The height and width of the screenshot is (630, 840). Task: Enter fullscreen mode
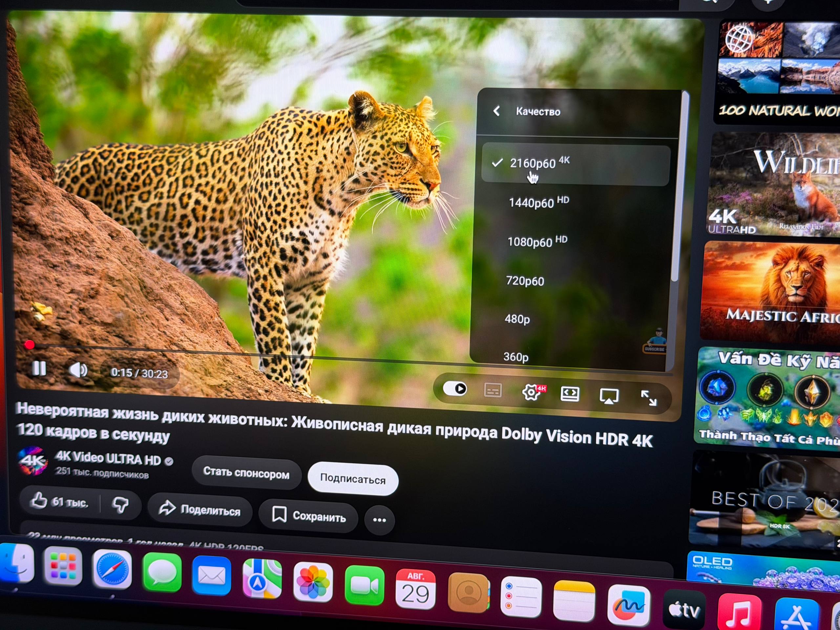[x=649, y=398]
